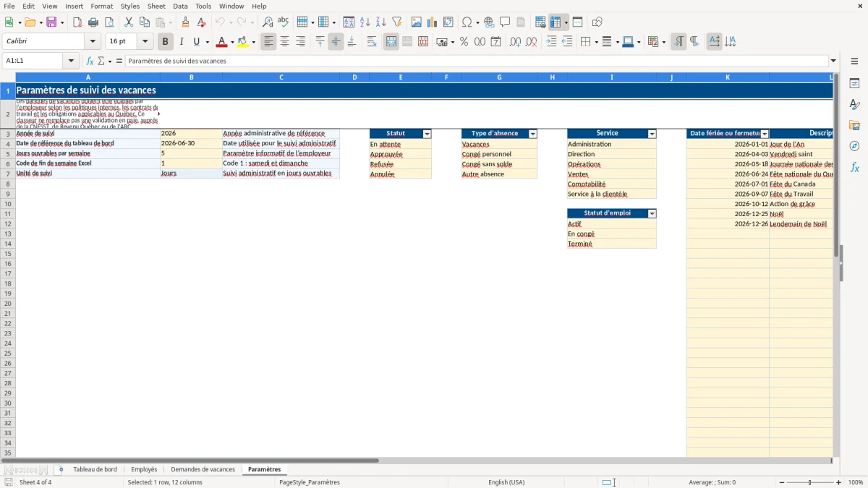The height and width of the screenshot is (488, 868).
Task: Toggle Bold formatting off
Action: (166, 42)
